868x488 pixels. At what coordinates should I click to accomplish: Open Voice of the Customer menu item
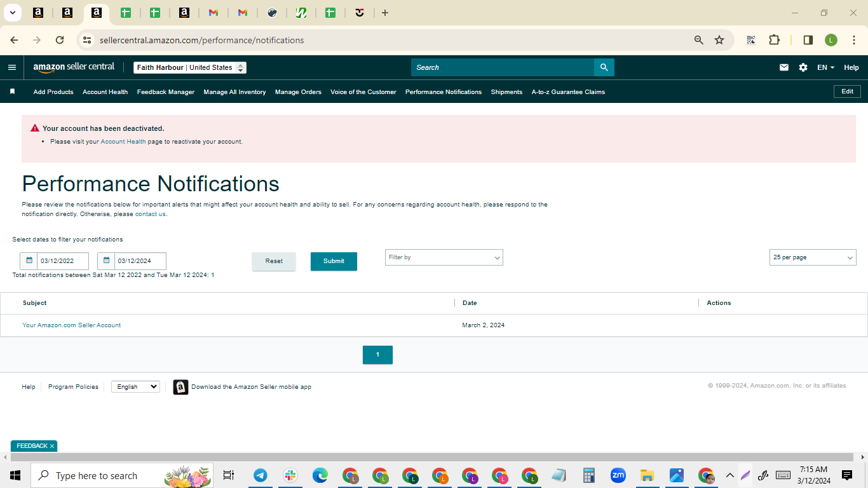click(363, 92)
